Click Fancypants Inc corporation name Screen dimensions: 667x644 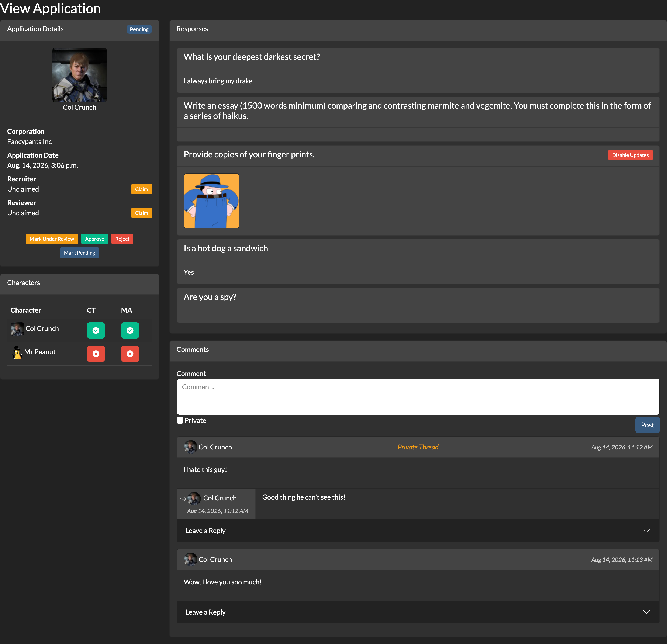[29, 141]
